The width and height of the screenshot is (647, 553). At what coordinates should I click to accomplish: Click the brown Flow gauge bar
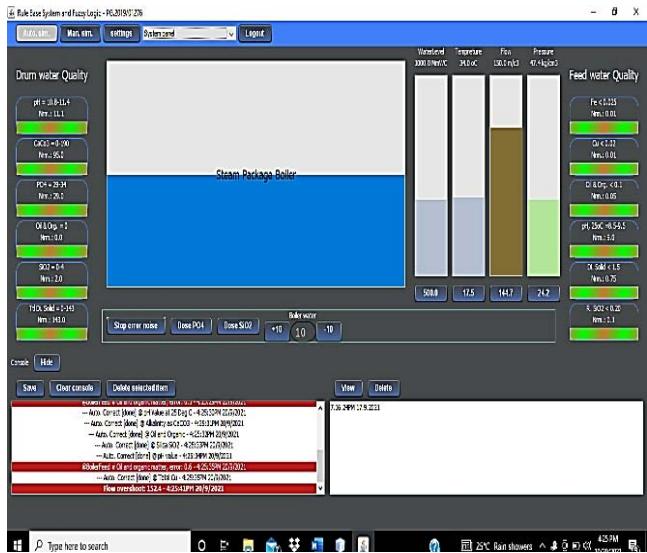[508, 205]
